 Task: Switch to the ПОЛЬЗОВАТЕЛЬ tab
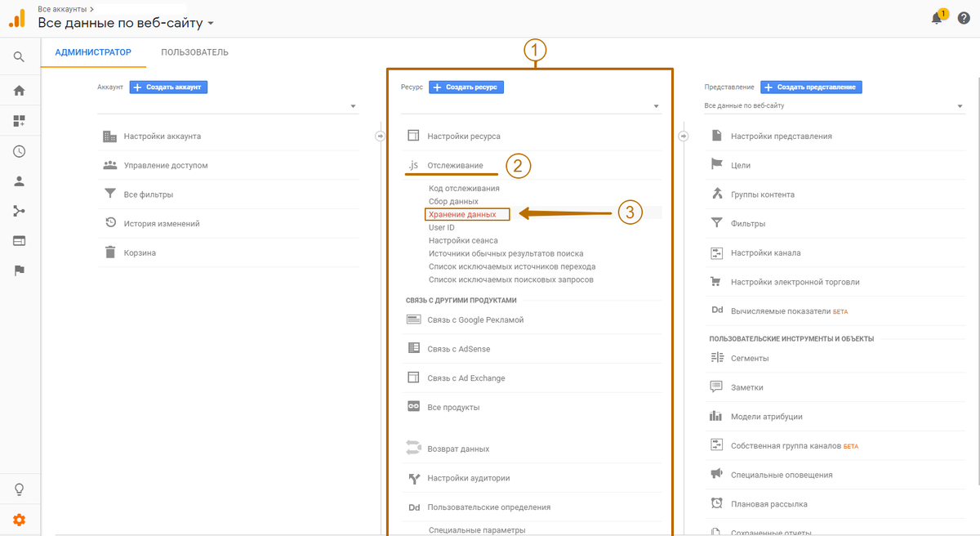pos(194,52)
